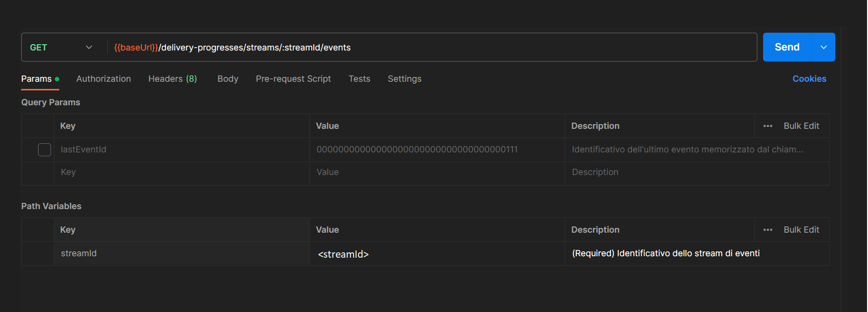Open the Cookies link
This screenshot has height=312, width=868.
coord(809,79)
